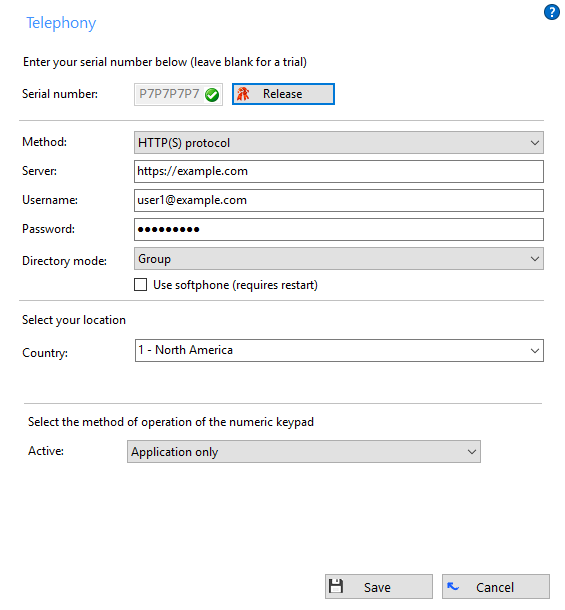
Task: Click the 'Select the method of operation' keypad text
Action: [x=171, y=422]
